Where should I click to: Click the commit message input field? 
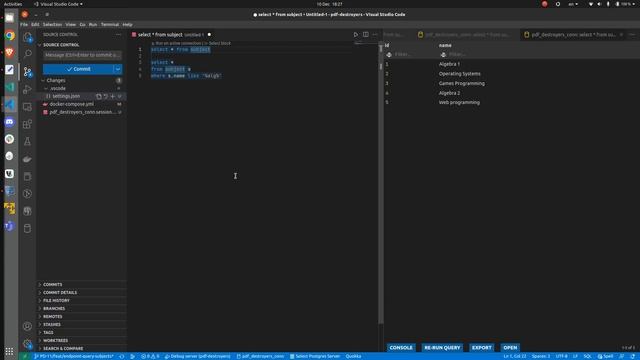click(82, 55)
